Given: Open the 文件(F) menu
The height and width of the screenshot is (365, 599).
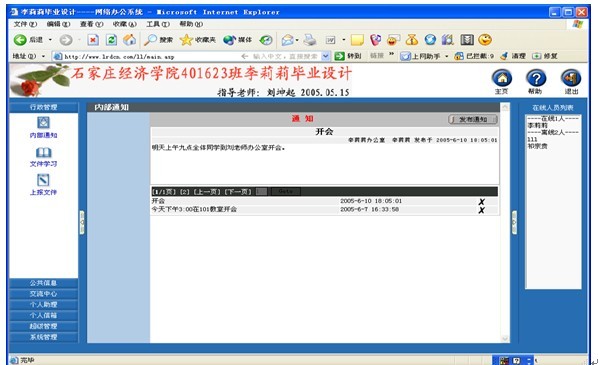Looking at the screenshot, I should pos(25,24).
